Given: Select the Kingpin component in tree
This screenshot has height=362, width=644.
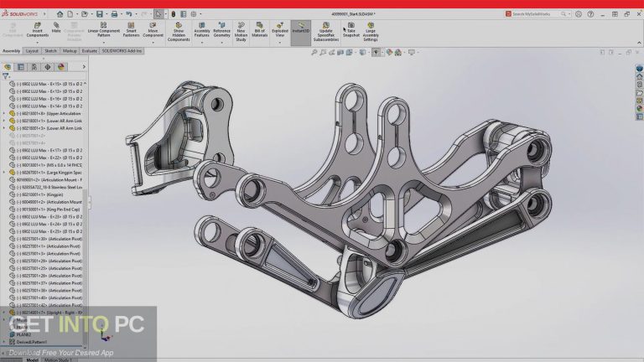Looking at the screenshot, I should pyautogui.click(x=49, y=194).
